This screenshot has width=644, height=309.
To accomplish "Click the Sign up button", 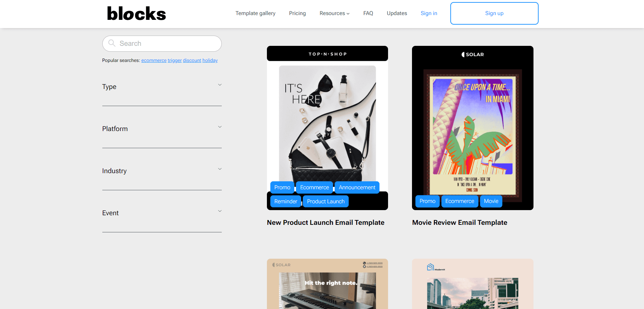I will click(x=494, y=13).
